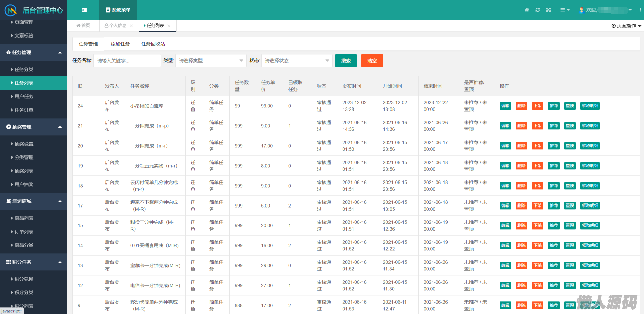Expand the 页面操作 dropdown
The image size is (644, 314).
pos(626,26)
